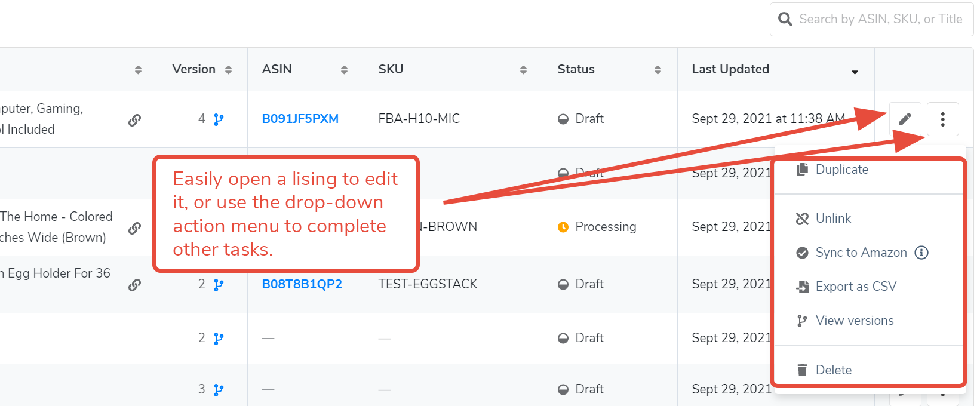Click the version branch icon for B091JF5PXM

219,119
